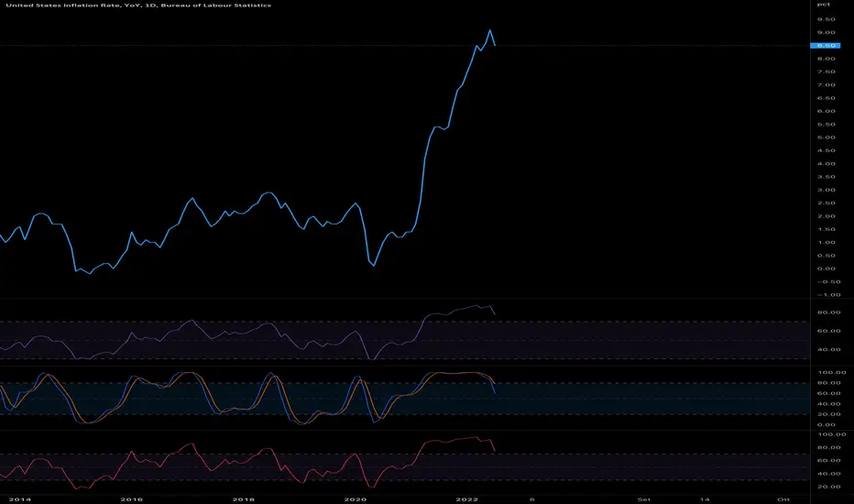Viewport: 854px width, 504px height.
Task: Click the 9.50 level on the price axis
Action: pyautogui.click(x=827, y=19)
